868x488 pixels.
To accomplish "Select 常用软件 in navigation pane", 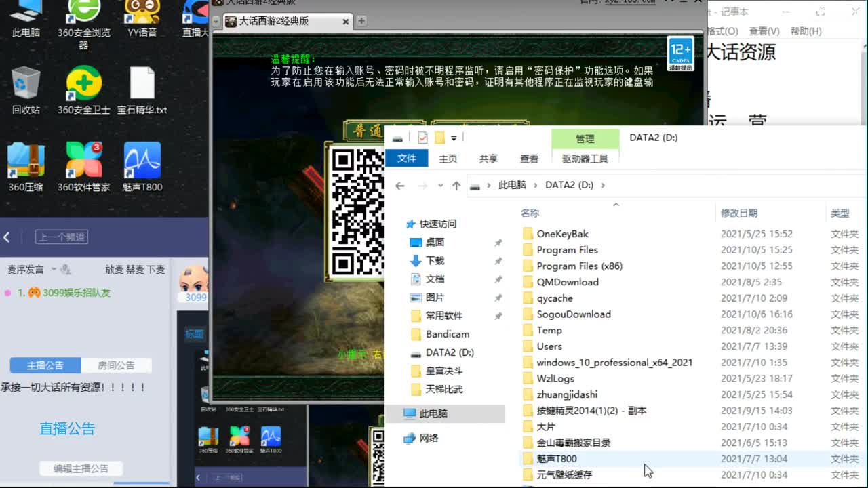I will tap(437, 316).
